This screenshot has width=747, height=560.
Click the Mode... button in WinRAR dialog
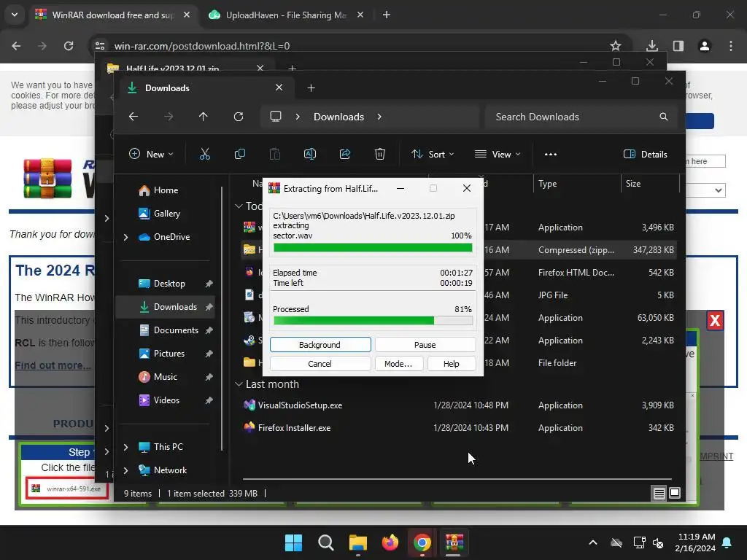click(398, 364)
